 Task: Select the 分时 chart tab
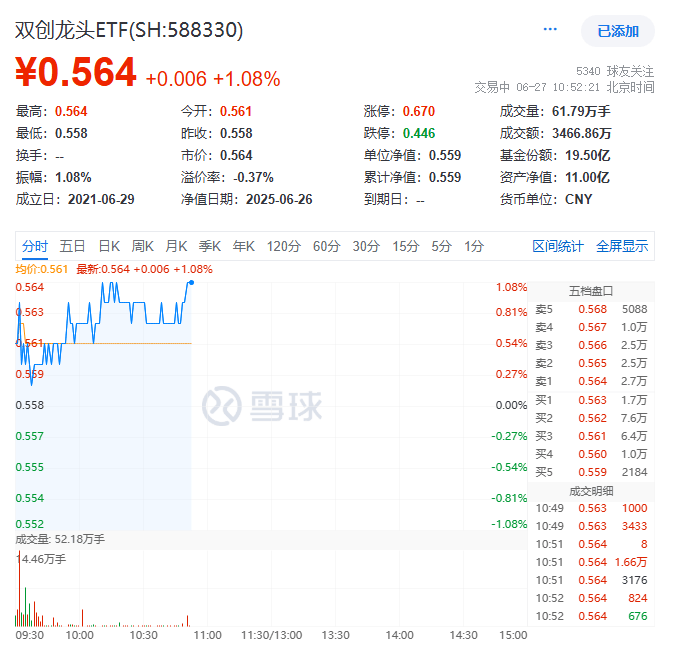[x=35, y=246]
